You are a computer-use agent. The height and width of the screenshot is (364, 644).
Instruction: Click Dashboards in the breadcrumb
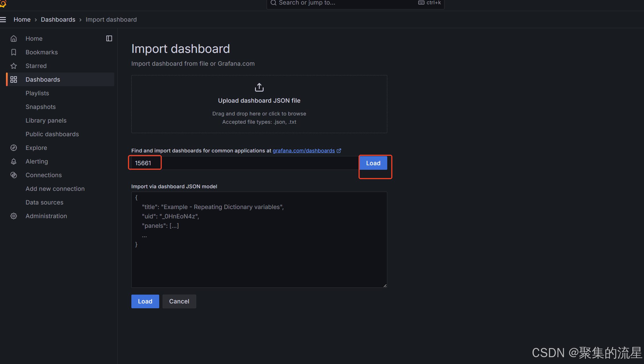point(58,20)
